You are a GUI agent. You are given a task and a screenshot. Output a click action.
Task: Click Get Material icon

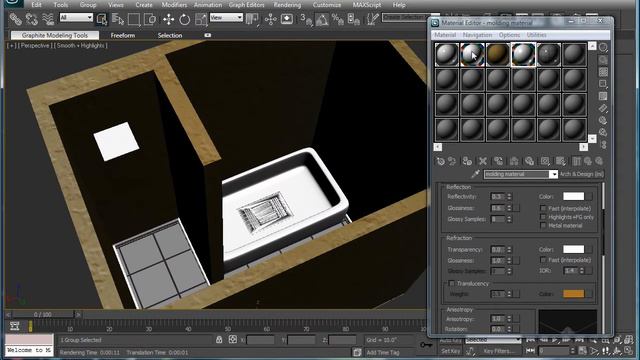pos(440,161)
